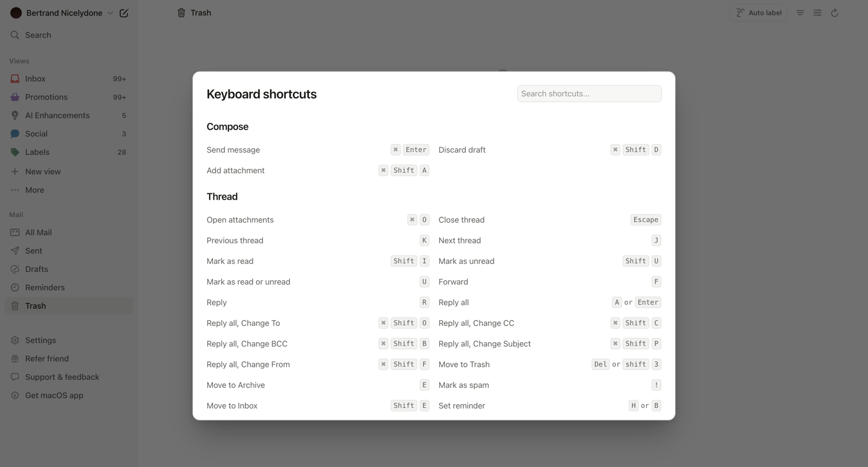Click the Add attachment shortcut label
The image size is (868, 467).
235,170
